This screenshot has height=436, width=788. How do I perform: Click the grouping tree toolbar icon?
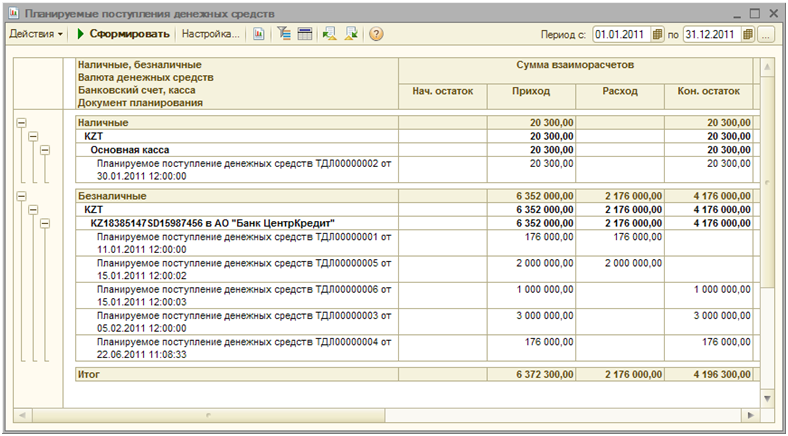pyautogui.click(x=284, y=34)
